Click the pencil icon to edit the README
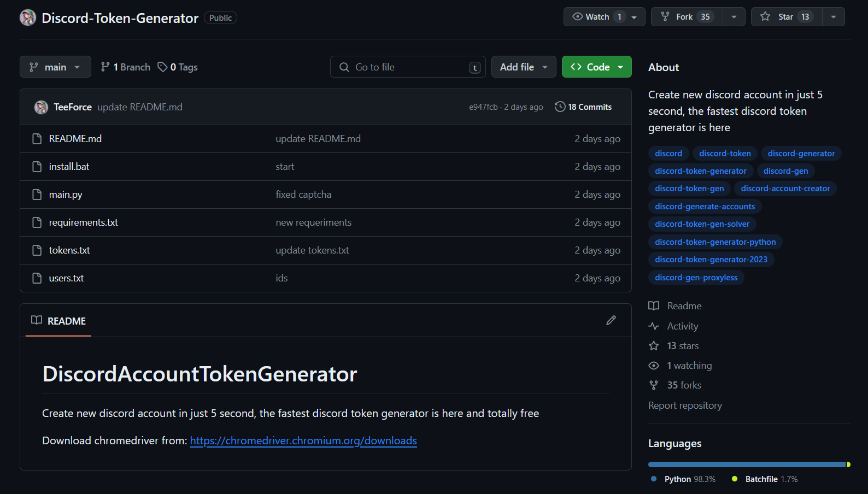This screenshot has width=868, height=494. pyautogui.click(x=611, y=320)
